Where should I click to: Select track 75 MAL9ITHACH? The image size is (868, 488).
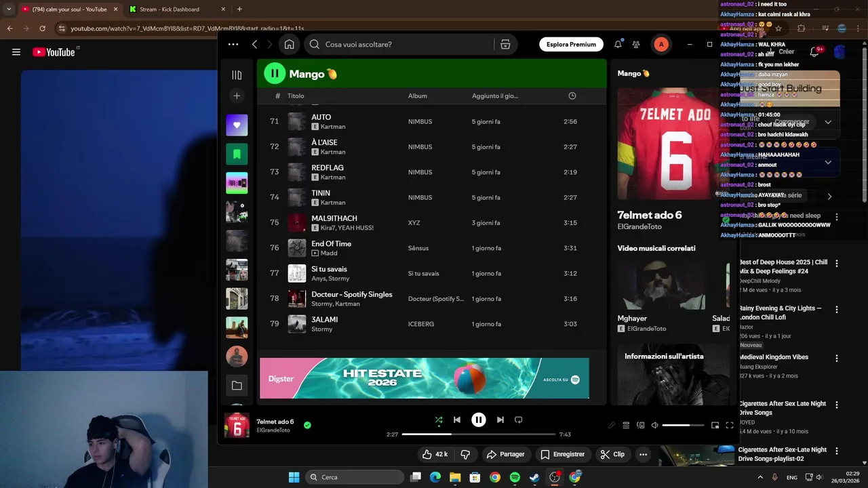431,222
